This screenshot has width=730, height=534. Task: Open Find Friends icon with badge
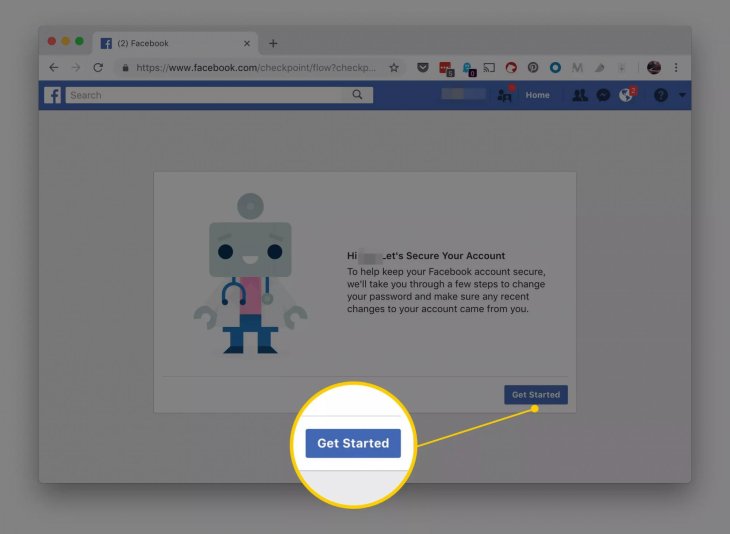click(506, 95)
